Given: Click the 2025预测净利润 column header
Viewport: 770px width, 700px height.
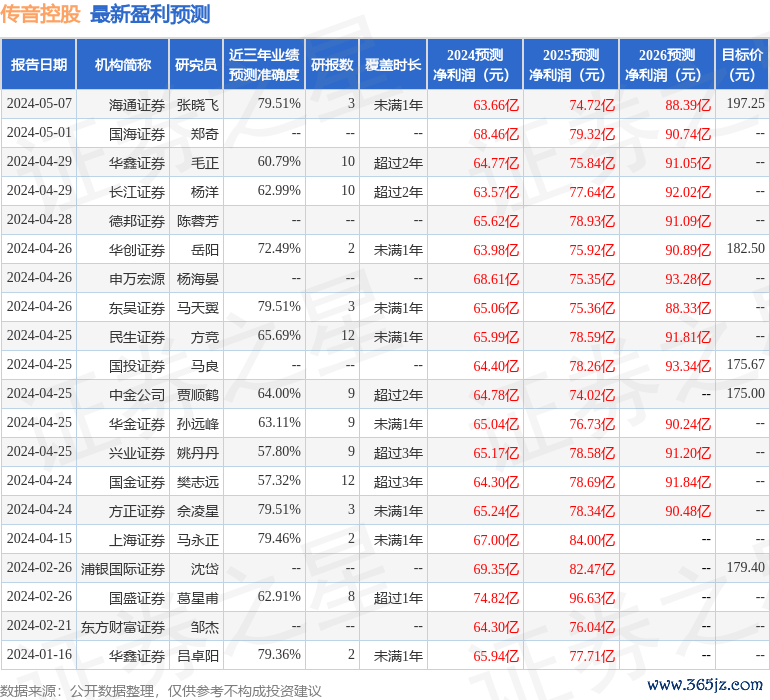Looking at the screenshot, I should [571, 64].
